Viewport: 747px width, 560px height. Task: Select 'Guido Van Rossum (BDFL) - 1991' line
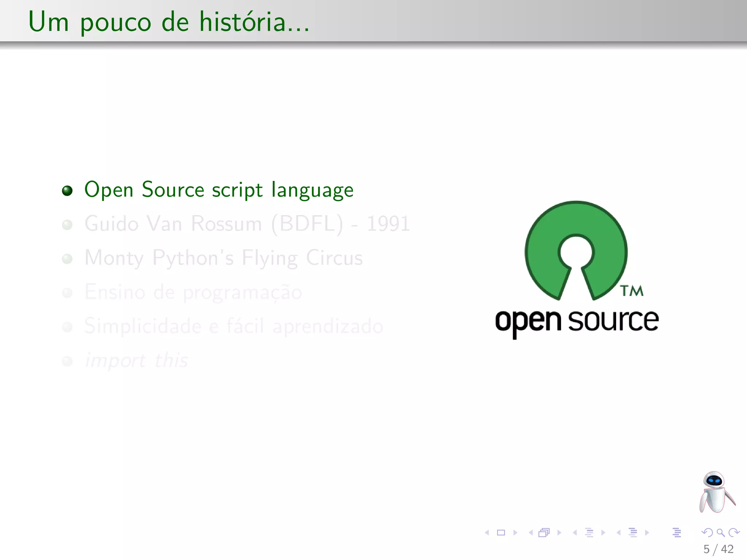click(x=247, y=224)
